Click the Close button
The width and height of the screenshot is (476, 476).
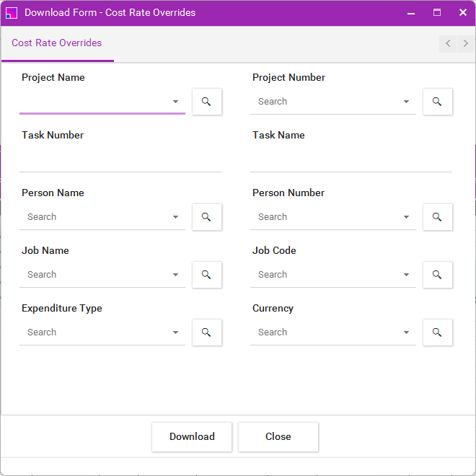(x=278, y=437)
